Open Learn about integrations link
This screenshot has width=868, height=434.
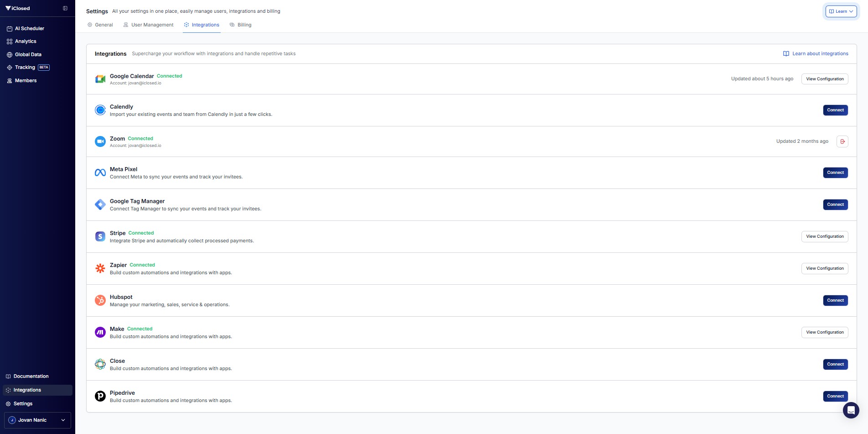coord(816,54)
